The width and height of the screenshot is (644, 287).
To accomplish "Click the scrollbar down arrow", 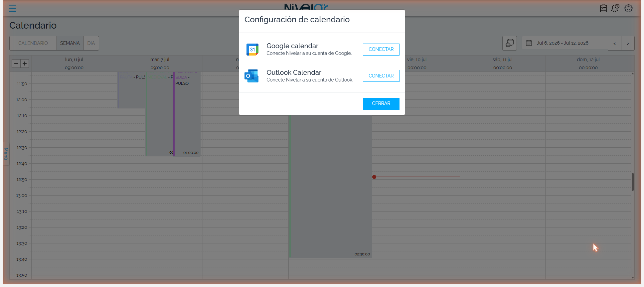I will click(632, 277).
